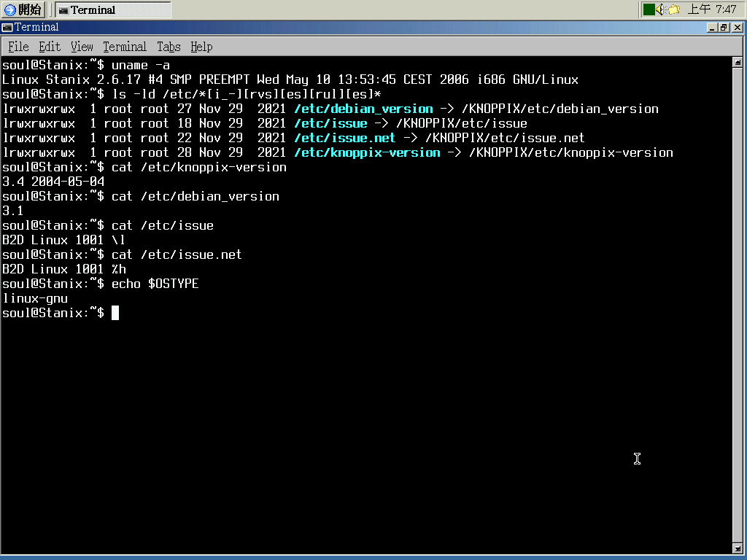Select the Terminal taskbar button
The width and height of the screenshot is (747, 560).
click(113, 9)
